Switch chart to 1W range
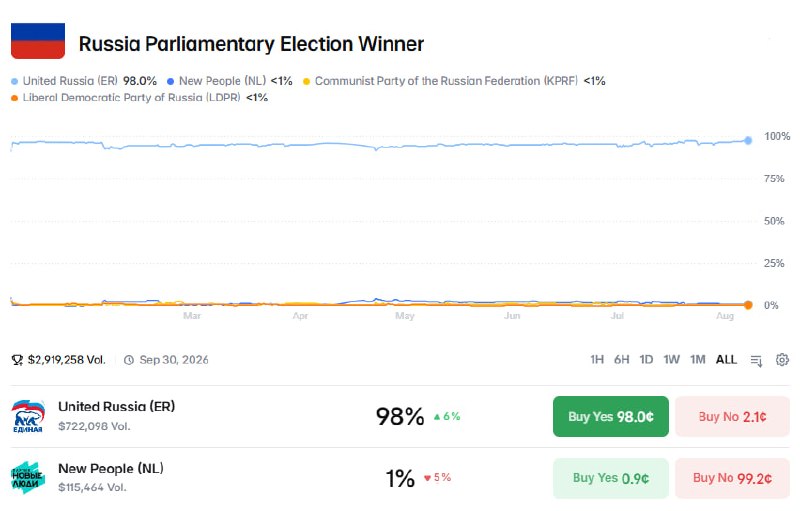800x511 pixels. tap(671, 360)
